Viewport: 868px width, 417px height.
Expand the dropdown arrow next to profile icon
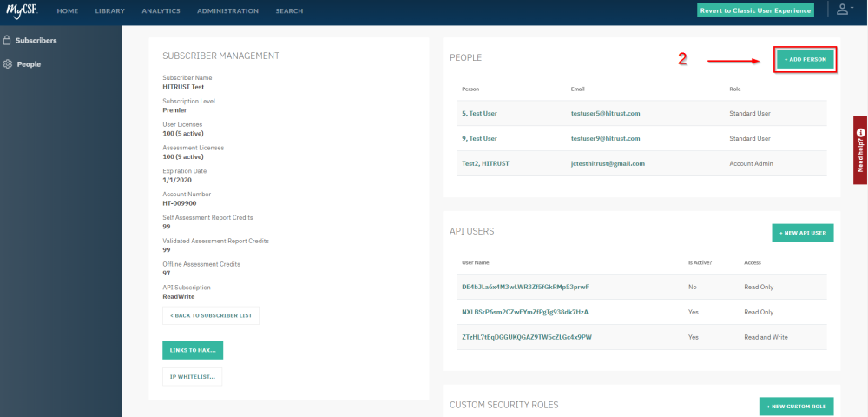coord(852,8)
